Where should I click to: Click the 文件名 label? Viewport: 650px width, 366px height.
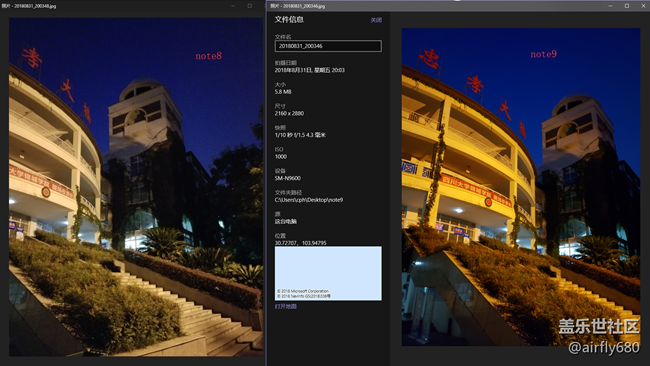(283, 36)
